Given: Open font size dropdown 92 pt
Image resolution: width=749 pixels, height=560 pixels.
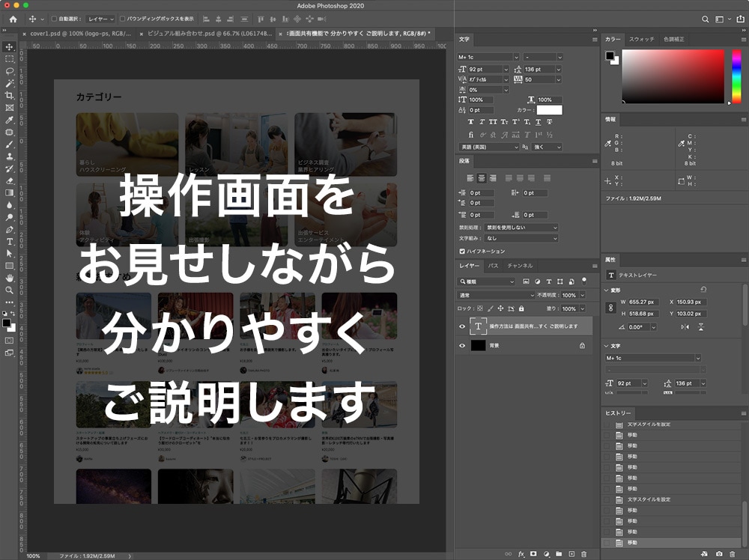Looking at the screenshot, I should 506,70.
